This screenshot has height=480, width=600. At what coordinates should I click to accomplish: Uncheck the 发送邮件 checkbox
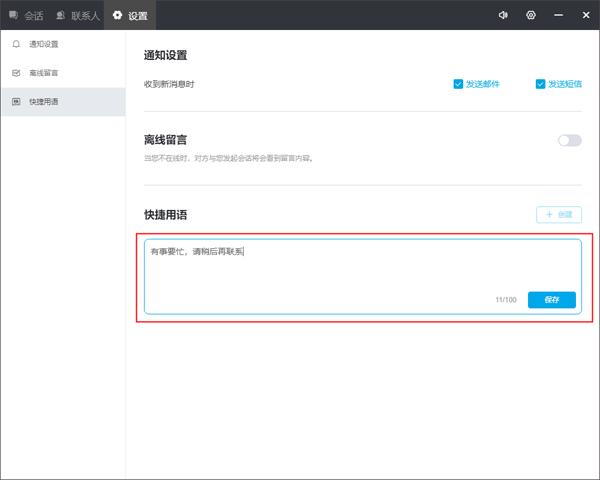(458, 84)
